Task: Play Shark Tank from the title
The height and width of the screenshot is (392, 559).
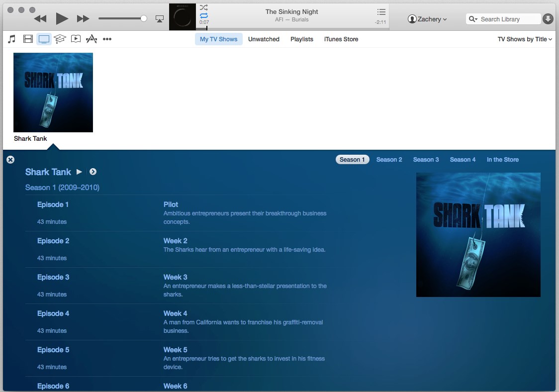Action: coord(79,172)
